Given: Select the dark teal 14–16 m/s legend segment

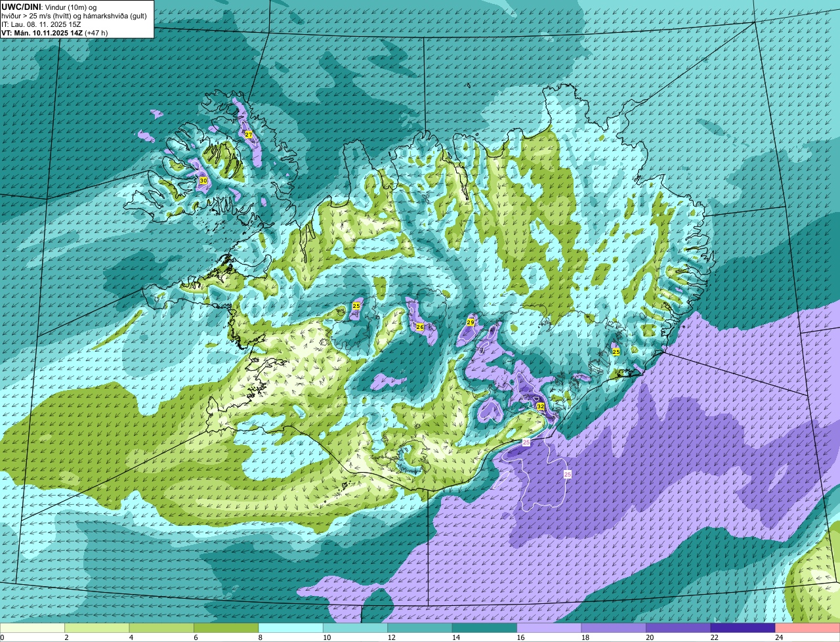Looking at the screenshot, I should point(485,628).
